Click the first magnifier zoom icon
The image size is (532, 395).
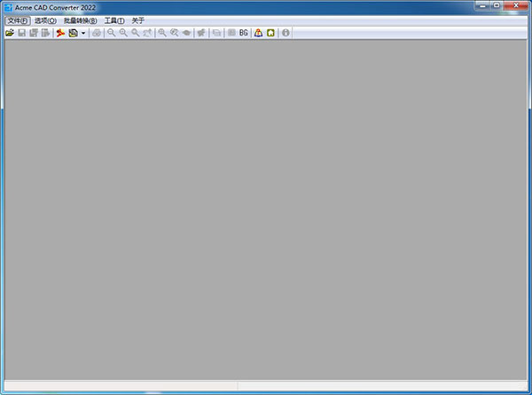[x=111, y=33]
